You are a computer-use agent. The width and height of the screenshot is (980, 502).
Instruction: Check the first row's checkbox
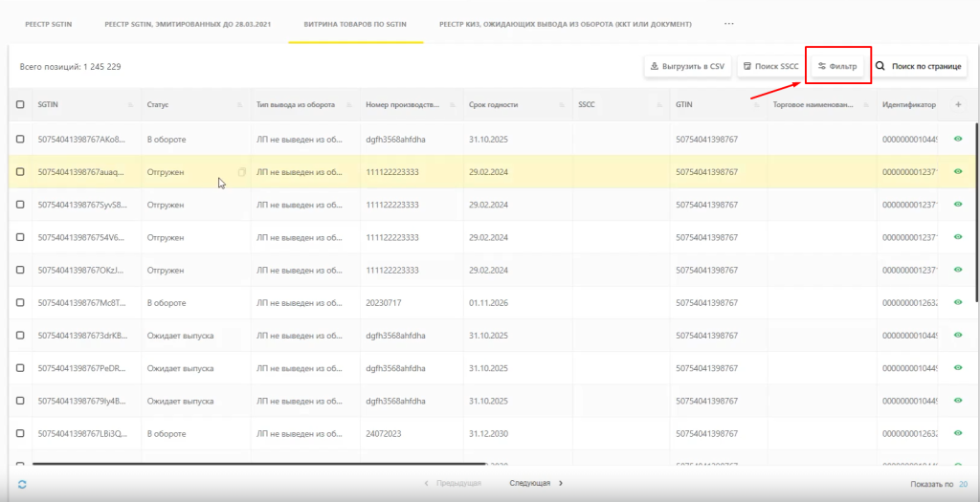(x=20, y=140)
